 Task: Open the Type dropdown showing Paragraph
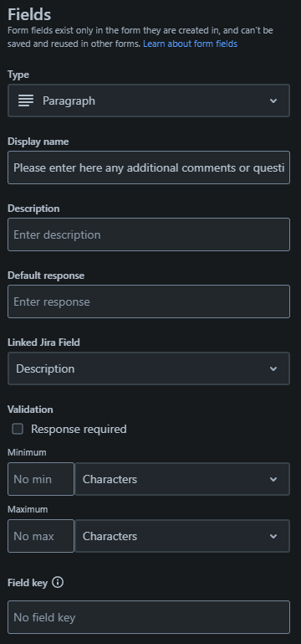[149, 100]
